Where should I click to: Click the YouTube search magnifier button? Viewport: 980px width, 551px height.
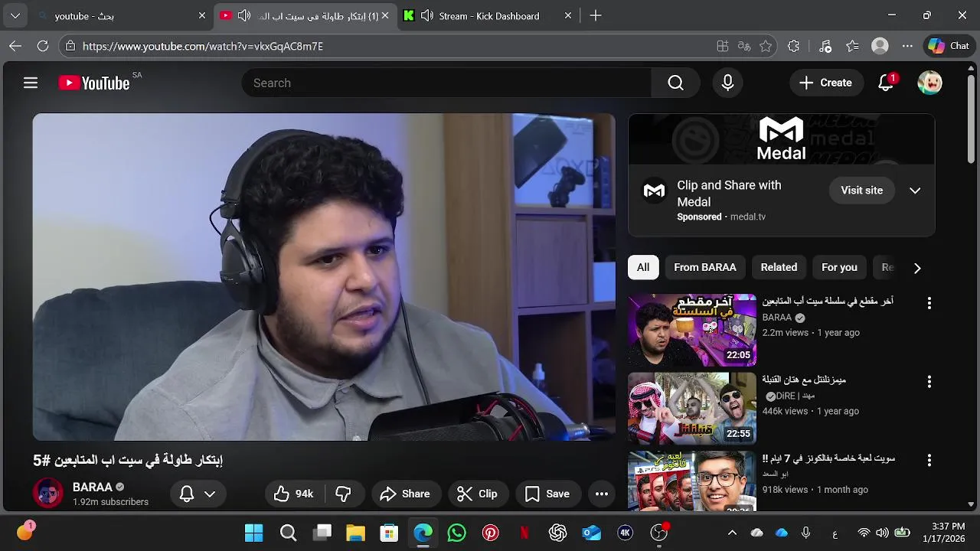[675, 83]
